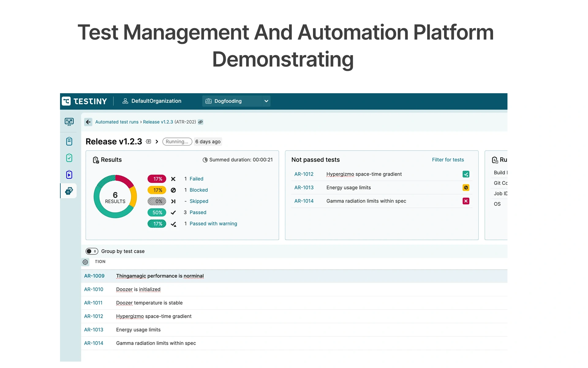
Task: Open AR-1012 in Not passed tests
Action: coord(304,174)
